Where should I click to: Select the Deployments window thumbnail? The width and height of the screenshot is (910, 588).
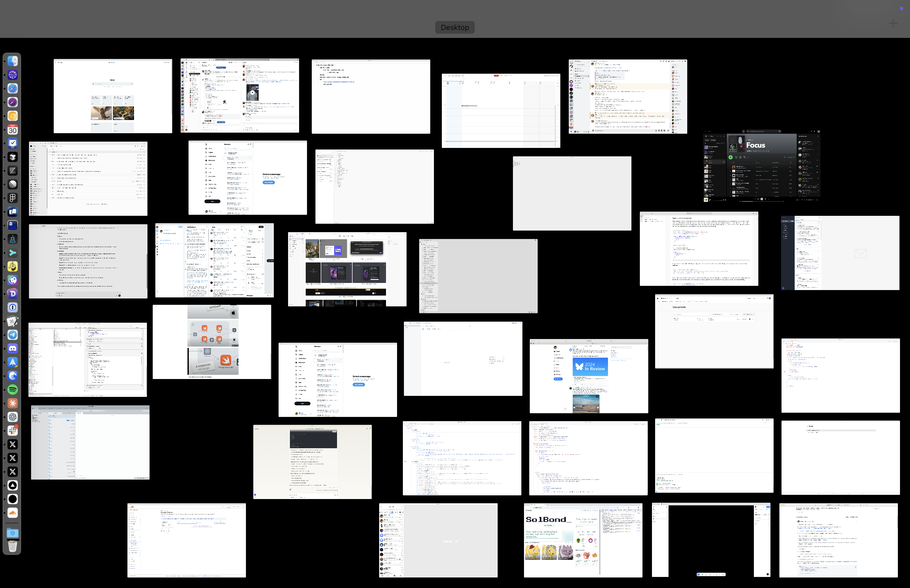[x=714, y=331]
